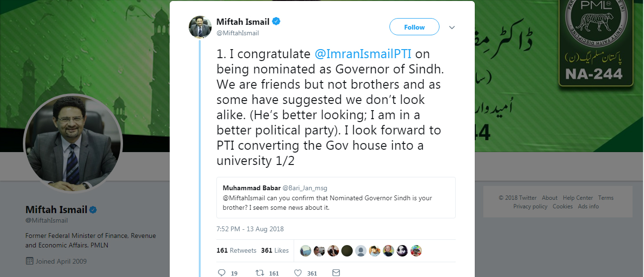Open the quoted tweet by Muhammad Babar
Viewport: 644px width, 277px height.
click(336, 198)
